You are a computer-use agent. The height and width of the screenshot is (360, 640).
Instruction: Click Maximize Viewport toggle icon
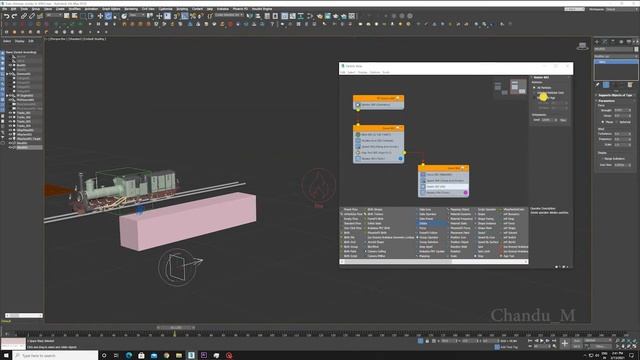point(635,346)
